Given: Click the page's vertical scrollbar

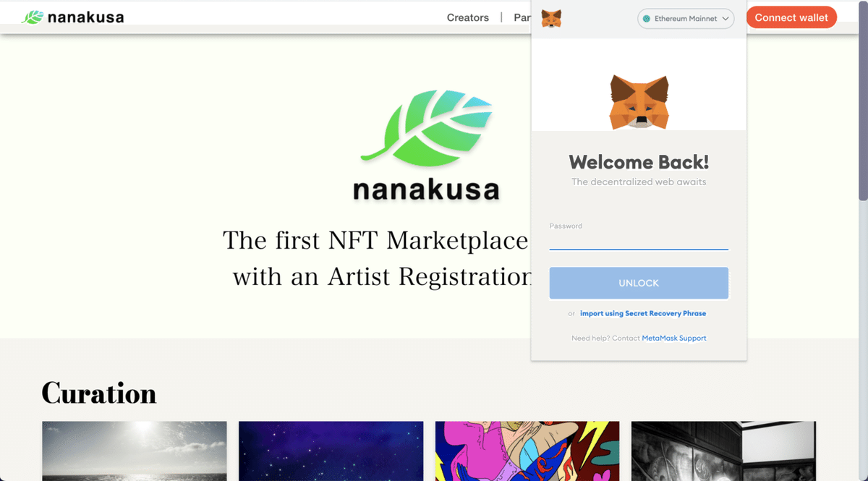Looking at the screenshot, I should 862,108.
